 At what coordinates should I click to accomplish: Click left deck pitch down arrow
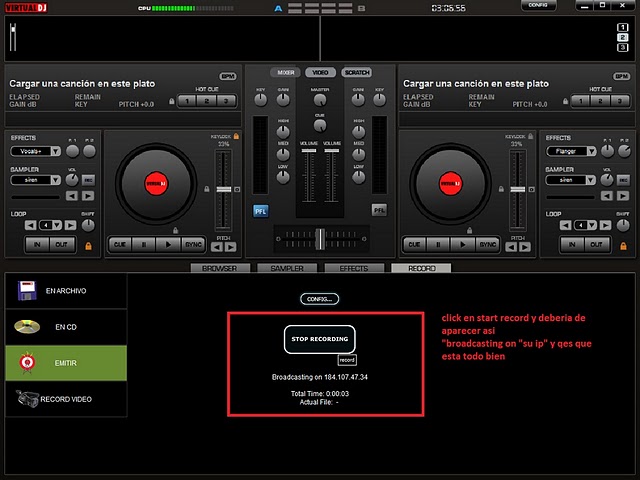[217, 247]
